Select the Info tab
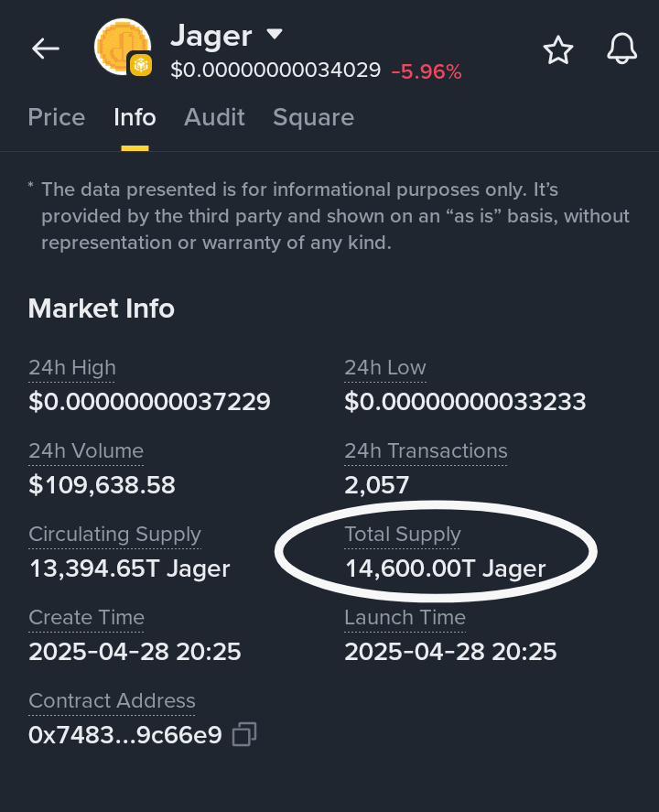Screen dimensions: 659x812 (x=135, y=117)
